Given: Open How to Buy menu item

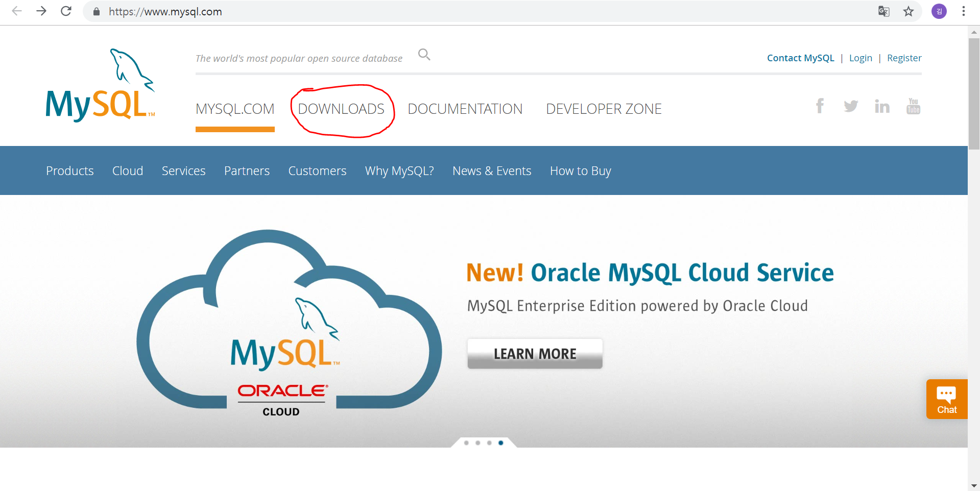Looking at the screenshot, I should (x=581, y=171).
